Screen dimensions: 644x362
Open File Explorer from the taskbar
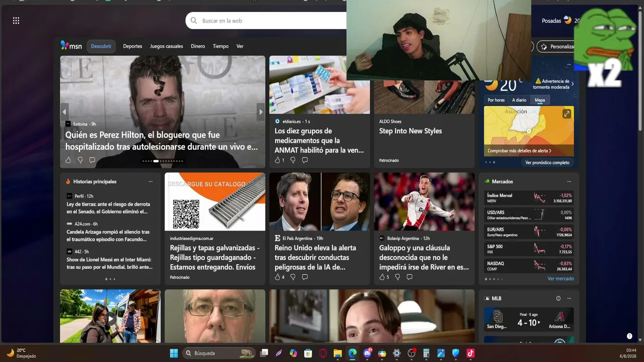[x=338, y=353]
